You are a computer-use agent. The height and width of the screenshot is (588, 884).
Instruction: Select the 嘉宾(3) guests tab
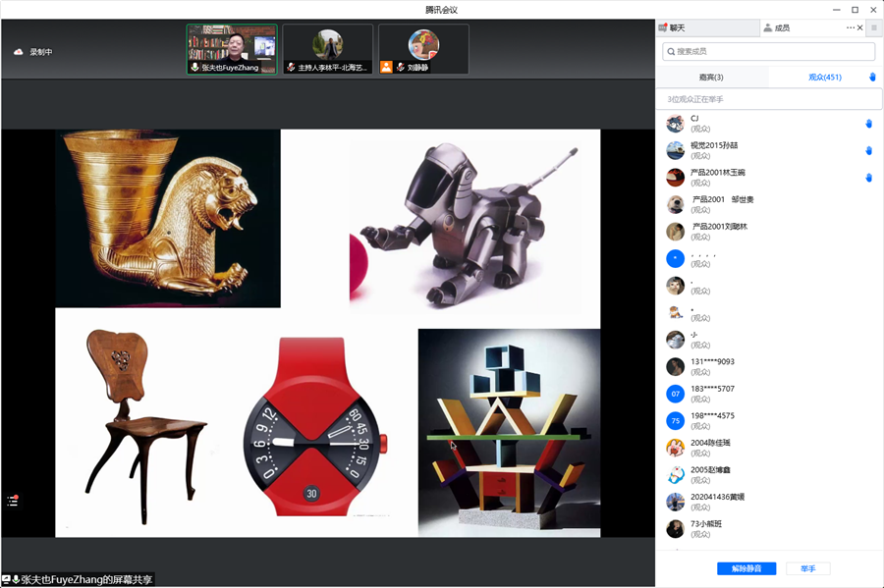(x=711, y=77)
